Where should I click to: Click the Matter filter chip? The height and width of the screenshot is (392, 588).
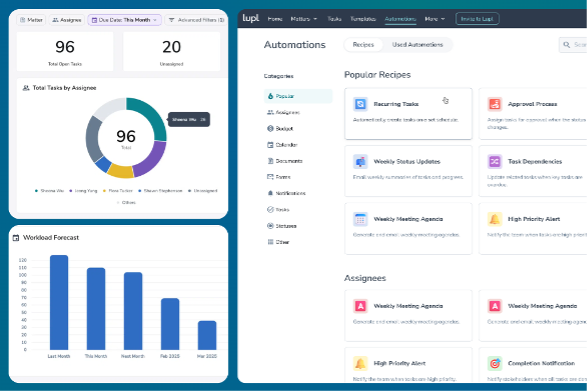[31, 20]
